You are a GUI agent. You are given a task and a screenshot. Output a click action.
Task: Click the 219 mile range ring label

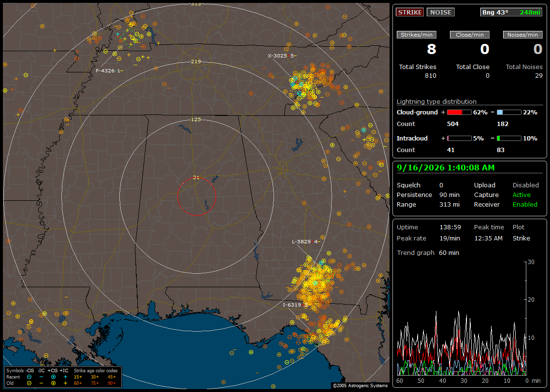point(196,62)
